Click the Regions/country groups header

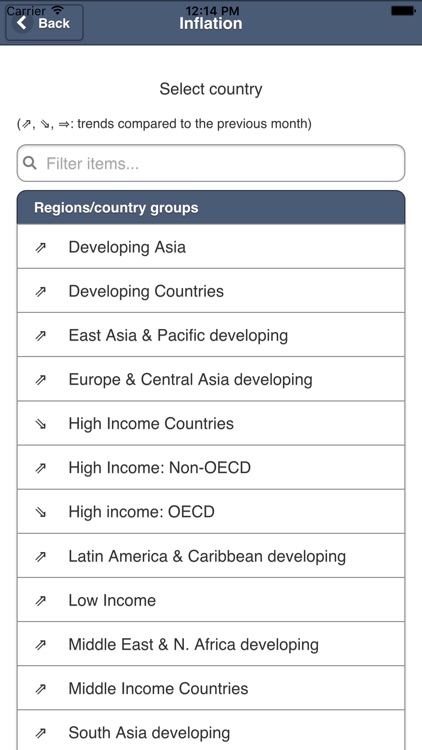pyautogui.click(x=211, y=208)
